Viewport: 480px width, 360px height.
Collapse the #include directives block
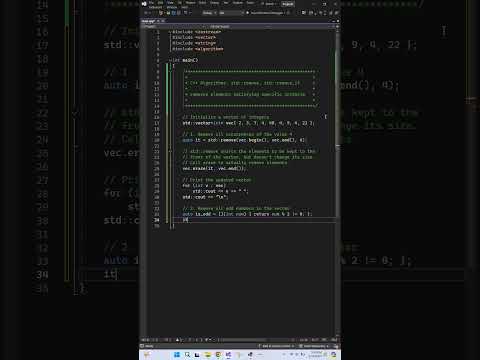pos(170,32)
